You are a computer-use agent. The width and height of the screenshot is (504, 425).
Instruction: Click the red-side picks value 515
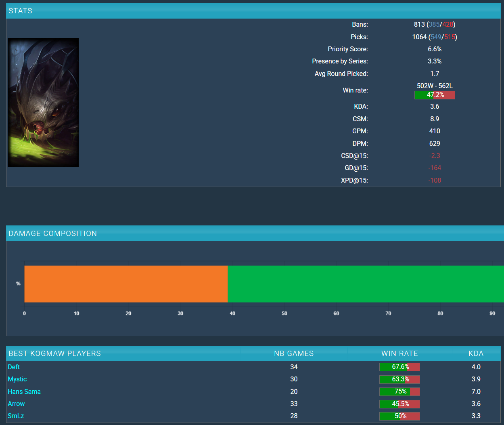coord(450,37)
